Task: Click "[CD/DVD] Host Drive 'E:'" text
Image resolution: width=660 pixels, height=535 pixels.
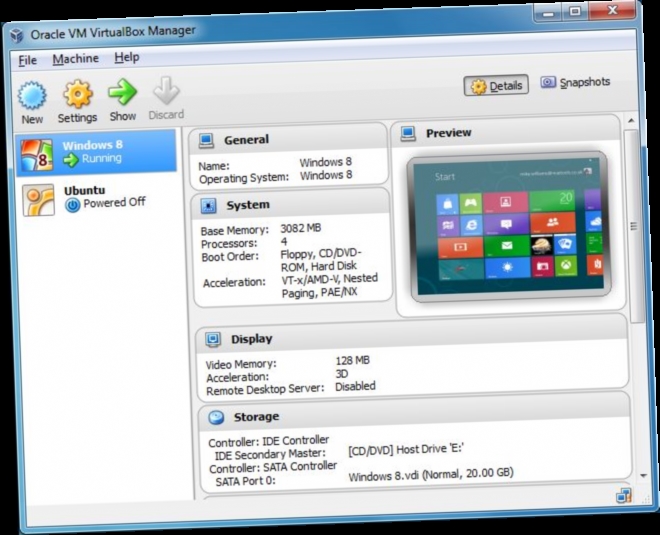Action: click(406, 450)
